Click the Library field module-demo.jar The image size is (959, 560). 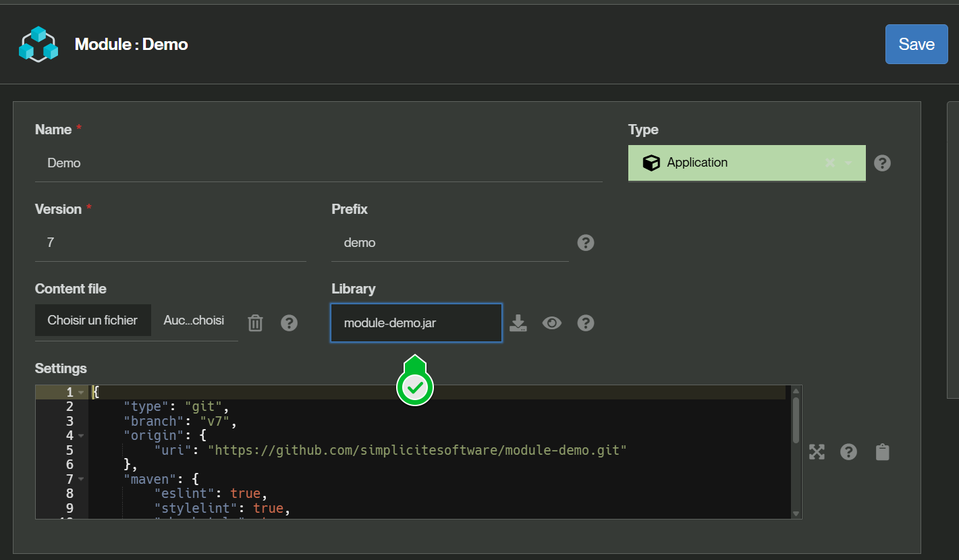[416, 323]
